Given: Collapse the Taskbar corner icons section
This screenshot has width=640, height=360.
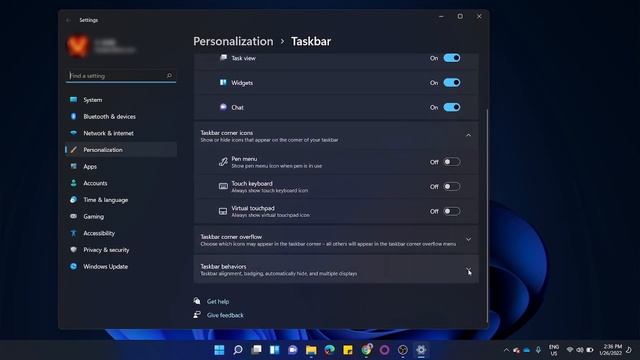Looking at the screenshot, I should 468,135.
